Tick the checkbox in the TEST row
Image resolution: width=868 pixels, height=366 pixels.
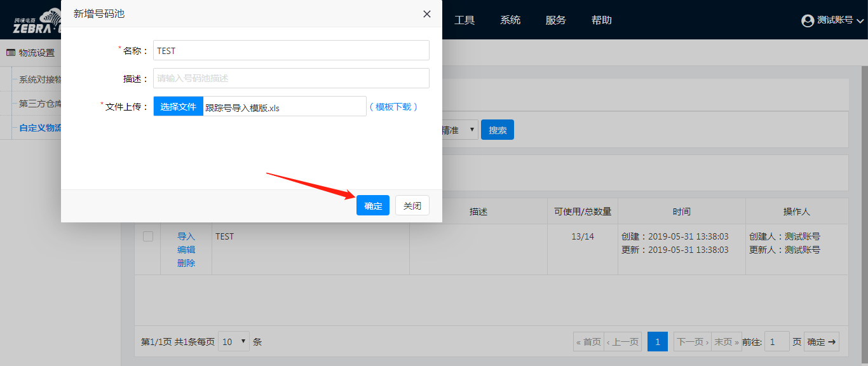148,236
